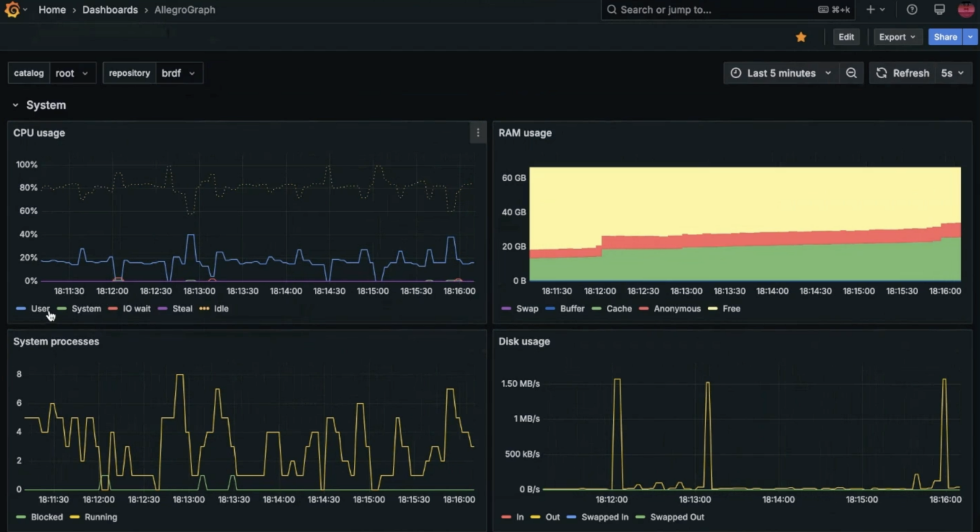This screenshot has height=532, width=980.
Task: Open the catalog root dropdown
Action: tap(72, 73)
